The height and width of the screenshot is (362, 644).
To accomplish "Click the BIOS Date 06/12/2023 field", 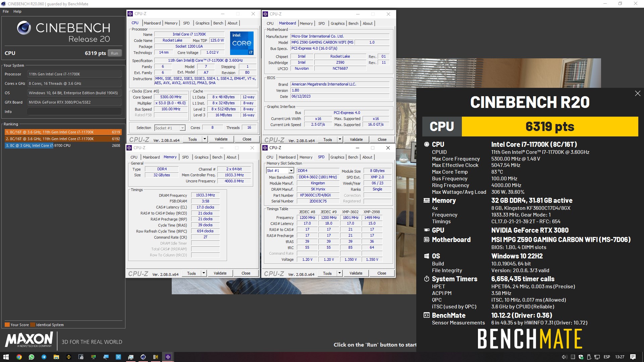I will pos(340,96).
